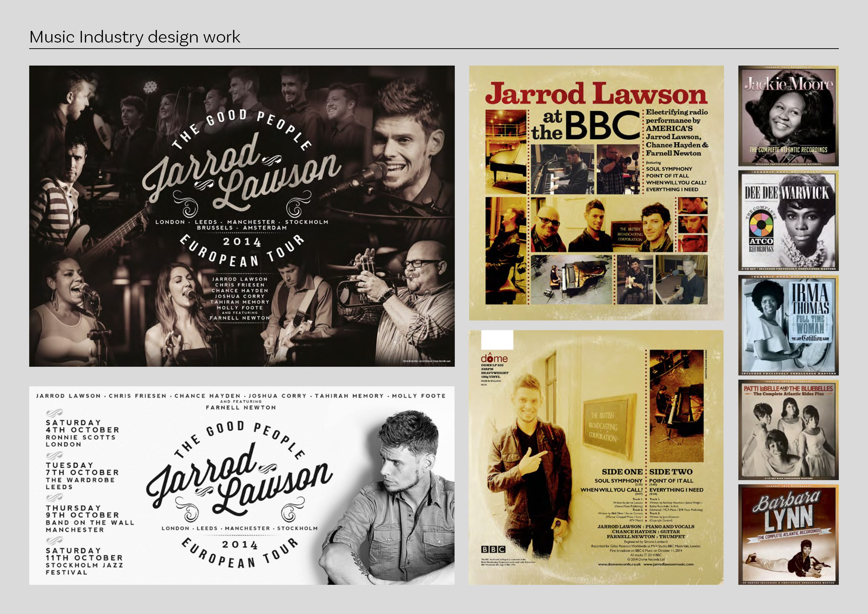The image size is (868, 614).
Task: Click the dome record label logo
Action: [x=494, y=358]
